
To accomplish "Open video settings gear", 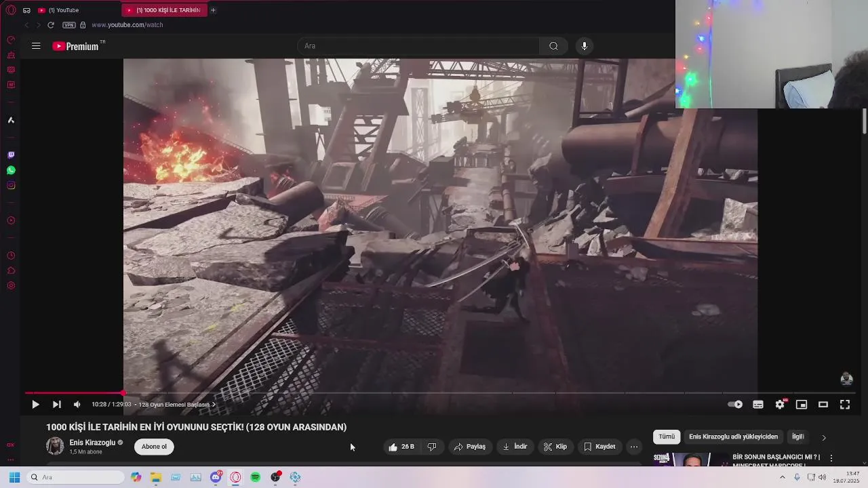I will coord(780,405).
